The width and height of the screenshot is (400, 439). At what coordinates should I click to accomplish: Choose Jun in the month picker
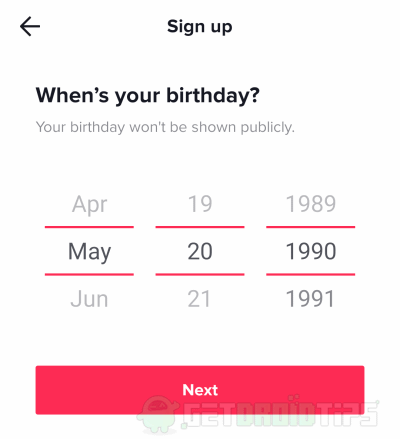89,299
